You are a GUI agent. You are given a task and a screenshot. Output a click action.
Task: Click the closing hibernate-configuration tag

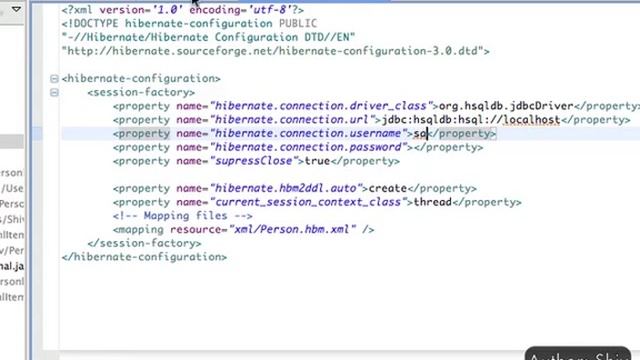click(x=144, y=257)
